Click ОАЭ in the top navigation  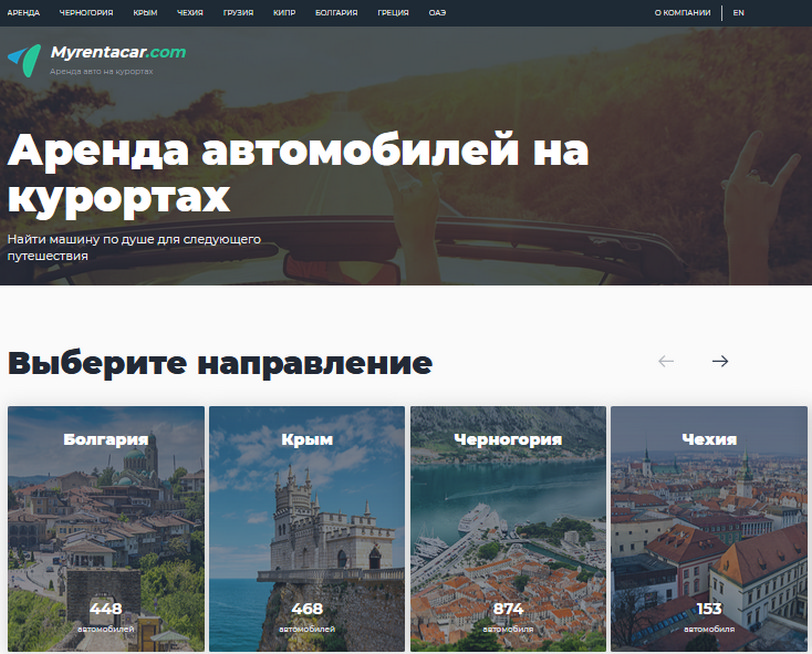pyautogui.click(x=437, y=13)
